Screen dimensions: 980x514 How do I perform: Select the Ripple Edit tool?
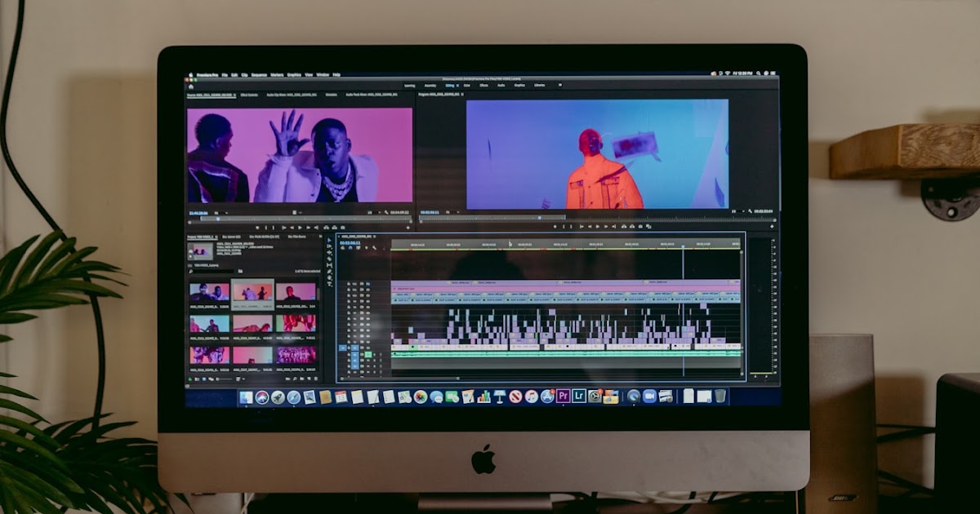pos(329,253)
